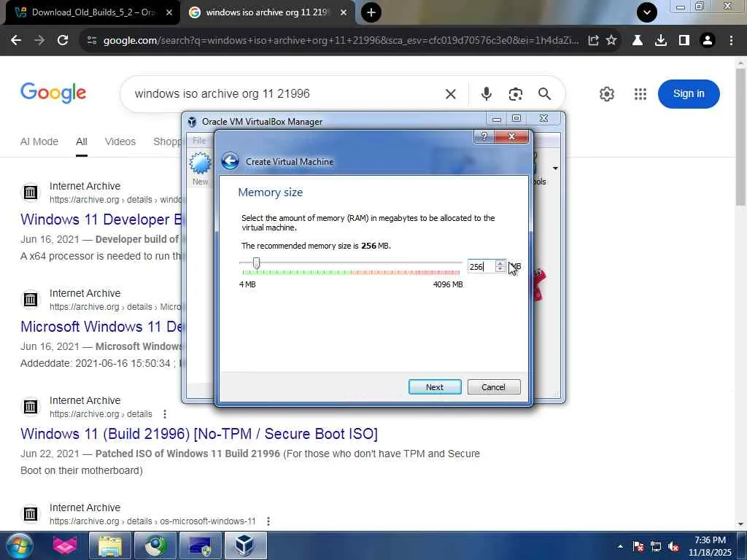Open more options for the No-TPM ISO result
The height and width of the screenshot is (560, 747).
click(x=165, y=414)
